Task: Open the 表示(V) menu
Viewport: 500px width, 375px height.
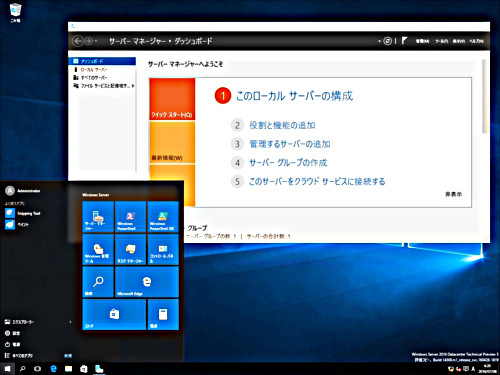Action: click(x=459, y=41)
